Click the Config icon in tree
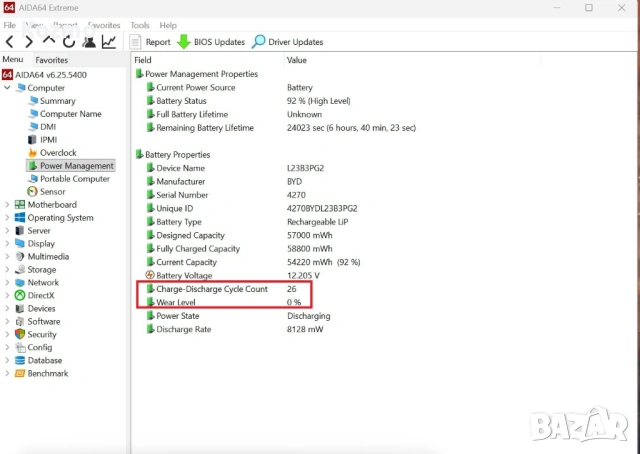Image resolution: width=640 pixels, height=454 pixels. (20, 347)
